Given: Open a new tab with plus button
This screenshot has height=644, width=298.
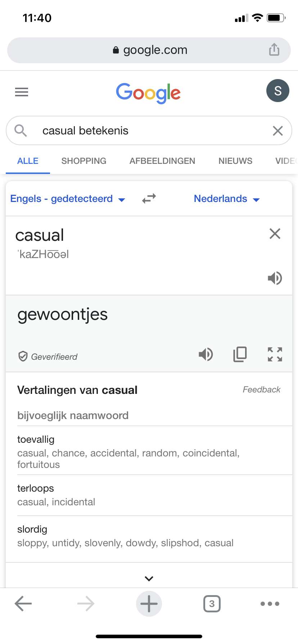Looking at the screenshot, I should tap(149, 604).
